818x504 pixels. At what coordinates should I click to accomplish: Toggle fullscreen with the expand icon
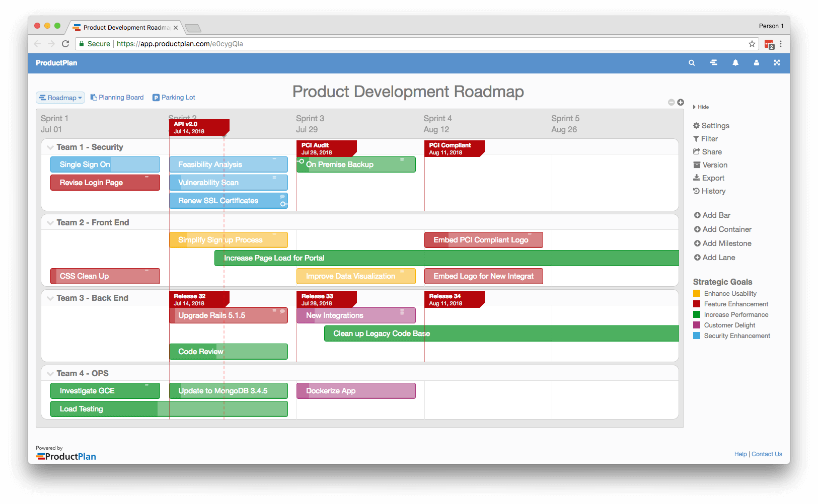pos(777,63)
